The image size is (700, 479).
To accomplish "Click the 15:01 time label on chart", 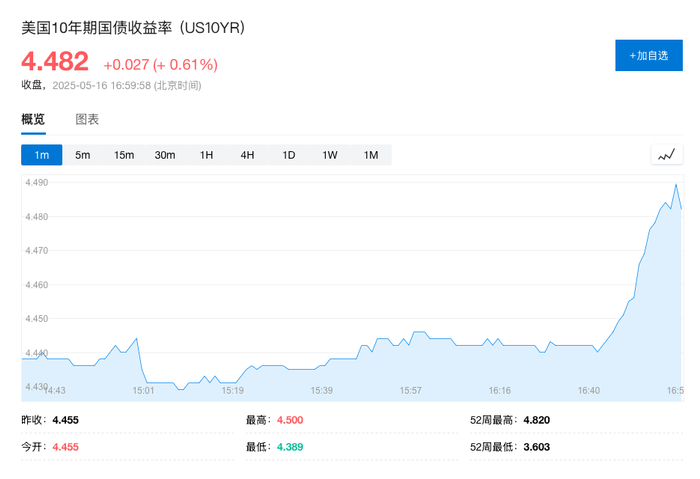I will (x=143, y=390).
